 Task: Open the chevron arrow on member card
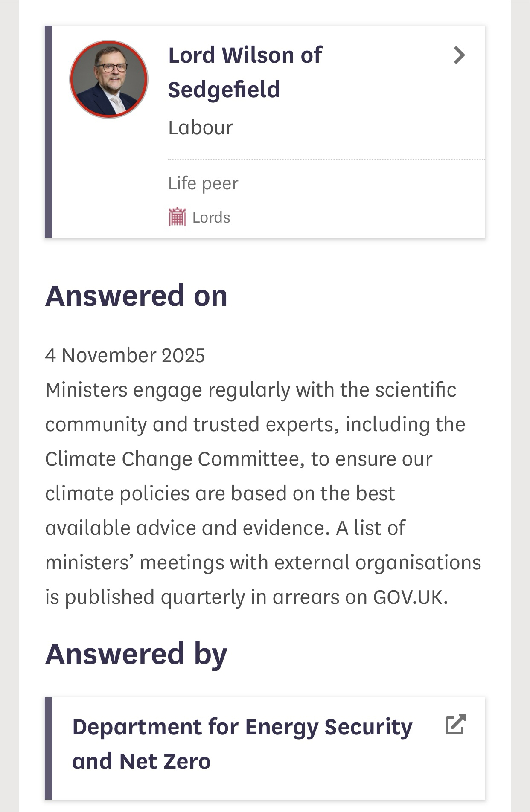[x=459, y=55]
